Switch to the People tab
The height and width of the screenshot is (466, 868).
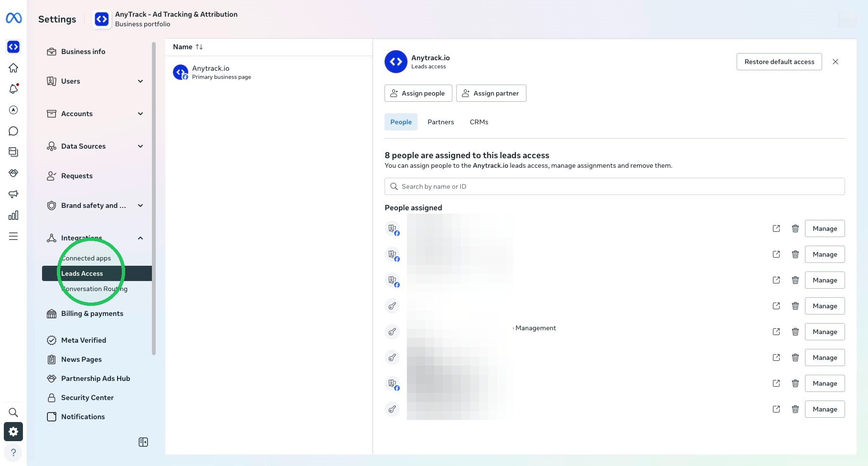401,122
